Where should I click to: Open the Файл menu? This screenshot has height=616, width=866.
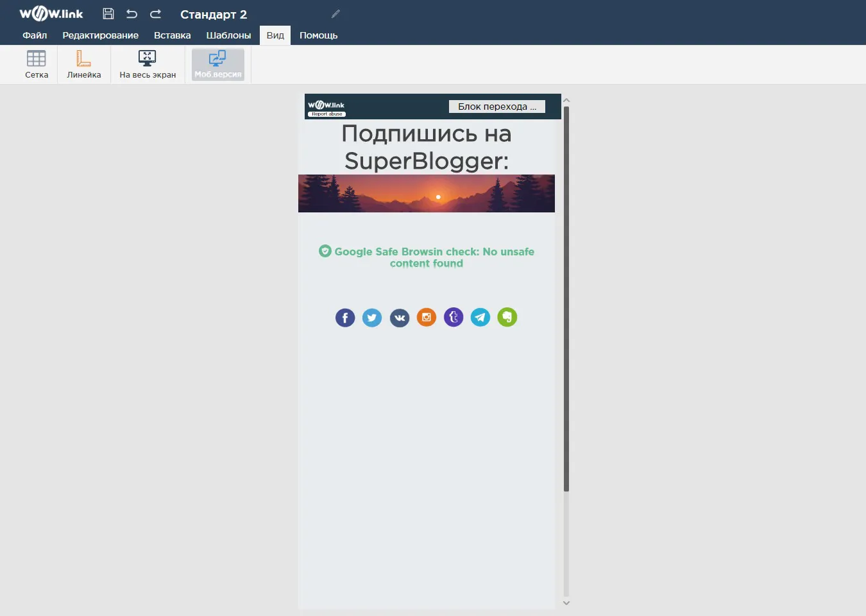(x=35, y=35)
